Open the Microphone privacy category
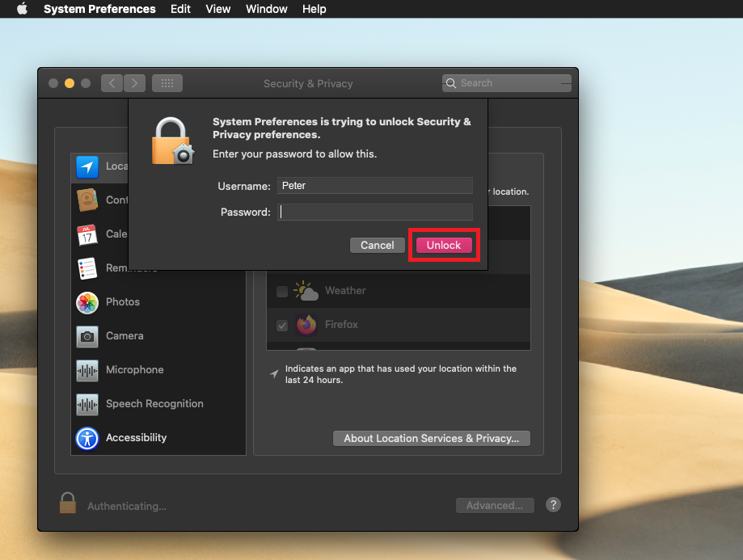This screenshot has height=560, width=743. pos(134,370)
